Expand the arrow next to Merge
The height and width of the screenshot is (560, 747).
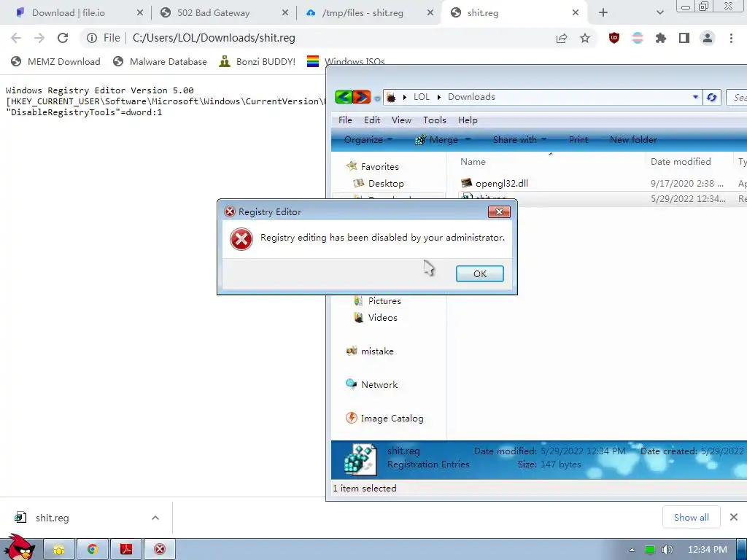click(468, 140)
